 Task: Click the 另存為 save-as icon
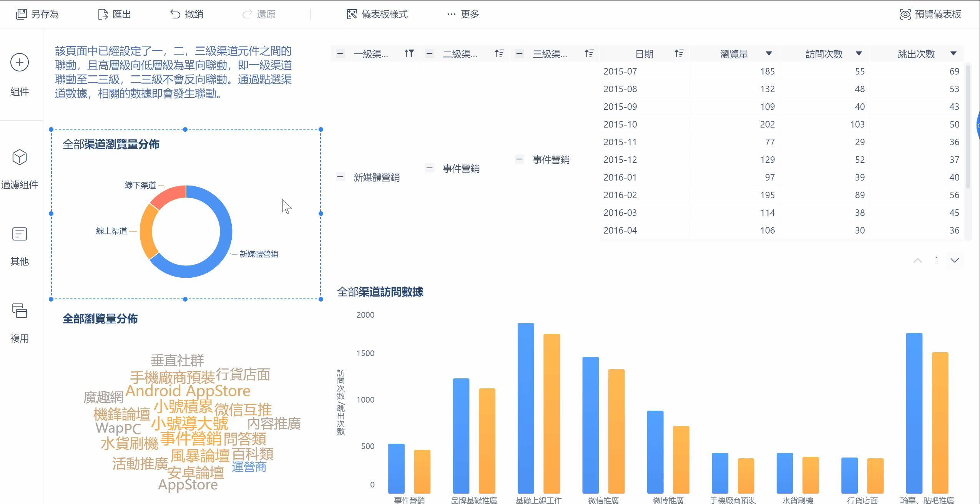point(22,14)
